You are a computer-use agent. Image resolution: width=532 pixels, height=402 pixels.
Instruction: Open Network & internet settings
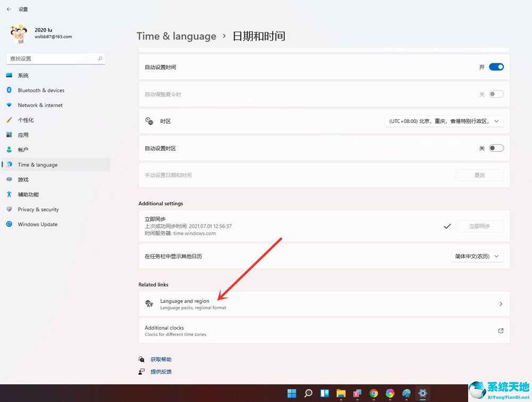click(40, 105)
